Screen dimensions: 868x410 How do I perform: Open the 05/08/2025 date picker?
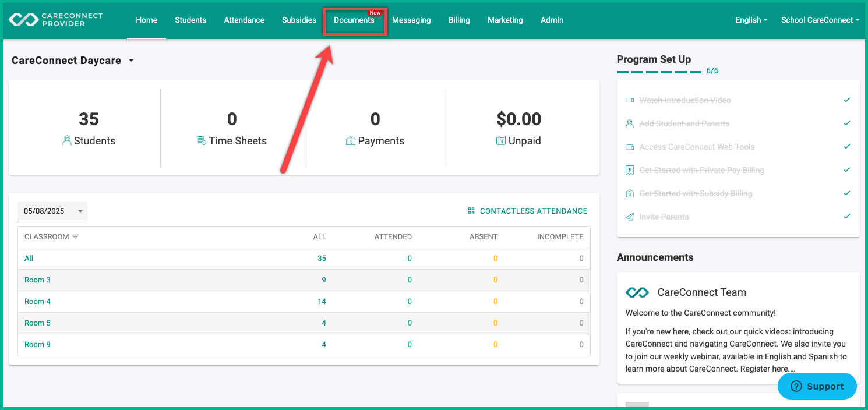point(52,211)
